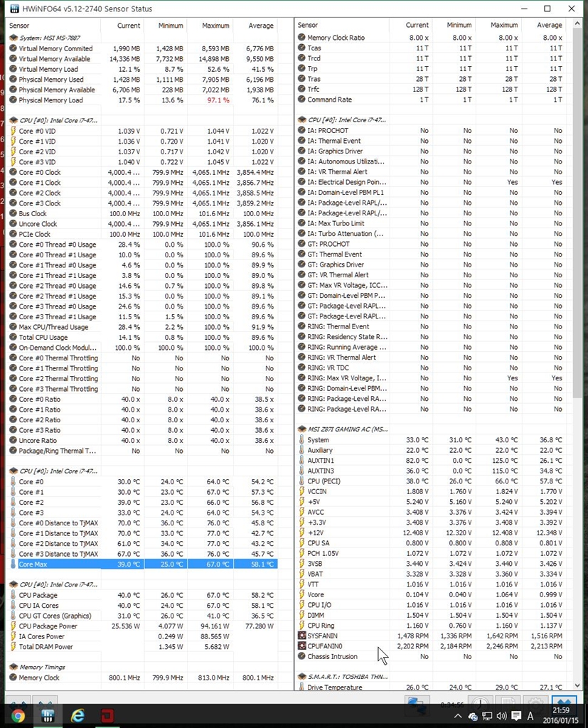Open the red square app on taskbar
Image resolution: width=588 pixels, height=728 pixels.
(107, 715)
